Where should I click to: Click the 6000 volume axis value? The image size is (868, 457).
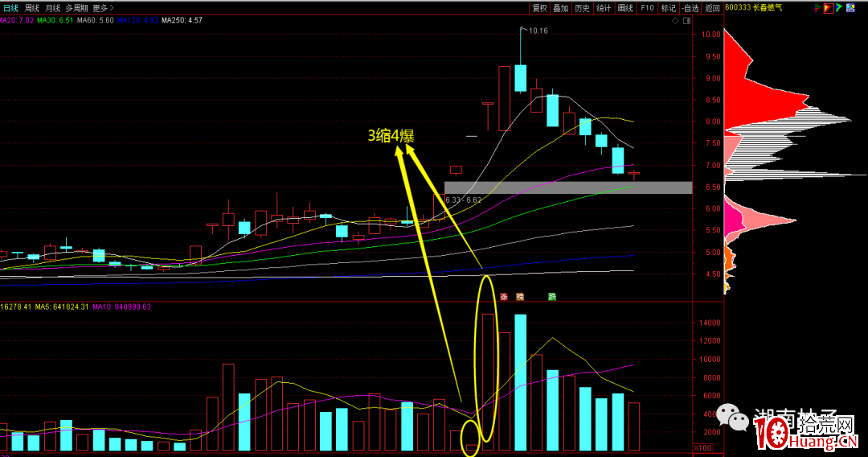tap(712, 396)
